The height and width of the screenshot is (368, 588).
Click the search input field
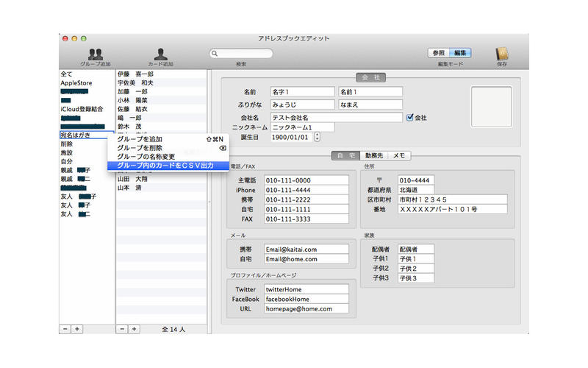(x=241, y=54)
